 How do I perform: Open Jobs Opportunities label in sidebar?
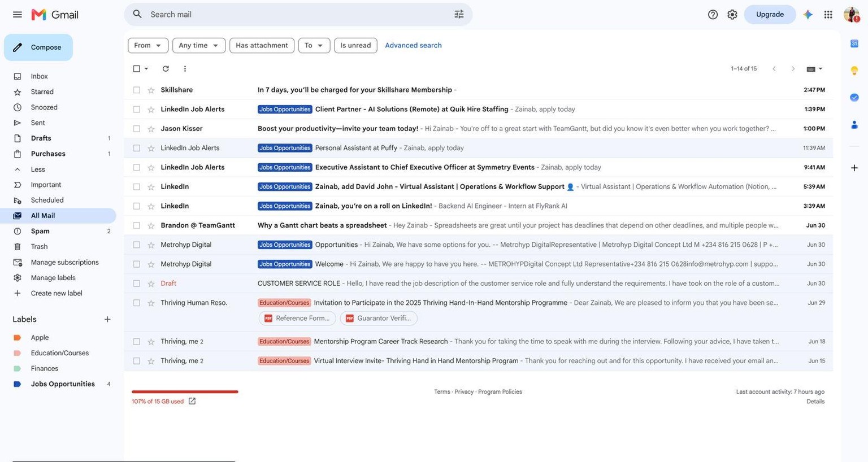63,384
